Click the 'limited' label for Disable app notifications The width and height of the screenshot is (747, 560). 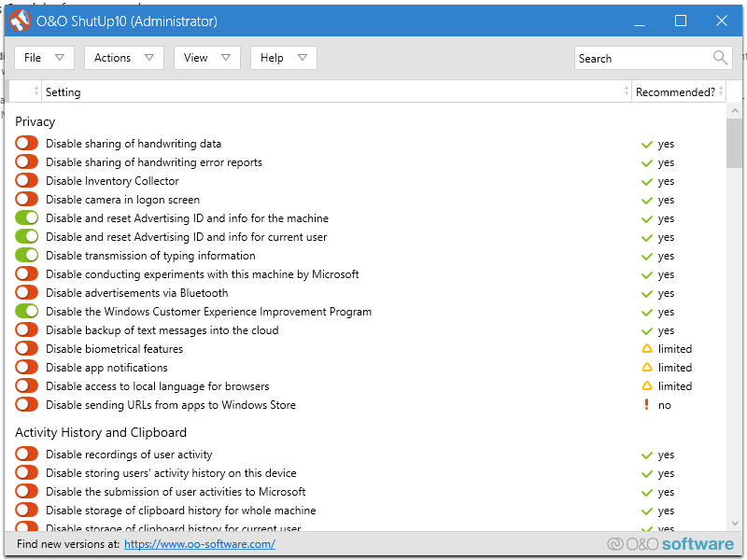[x=674, y=368]
